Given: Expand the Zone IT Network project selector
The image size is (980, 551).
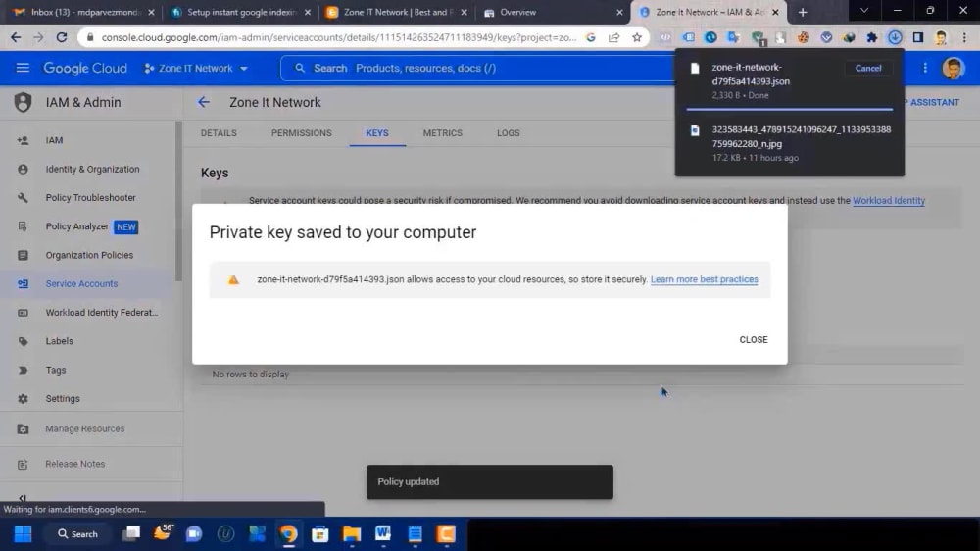Looking at the screenshot, I should coord(196,69).
